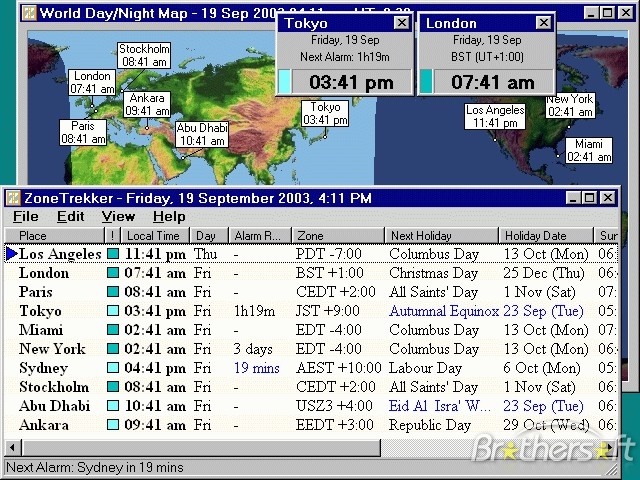The image size is (640, 480).
Task: Close the Tokyo clock window
Action: [402, 23]
